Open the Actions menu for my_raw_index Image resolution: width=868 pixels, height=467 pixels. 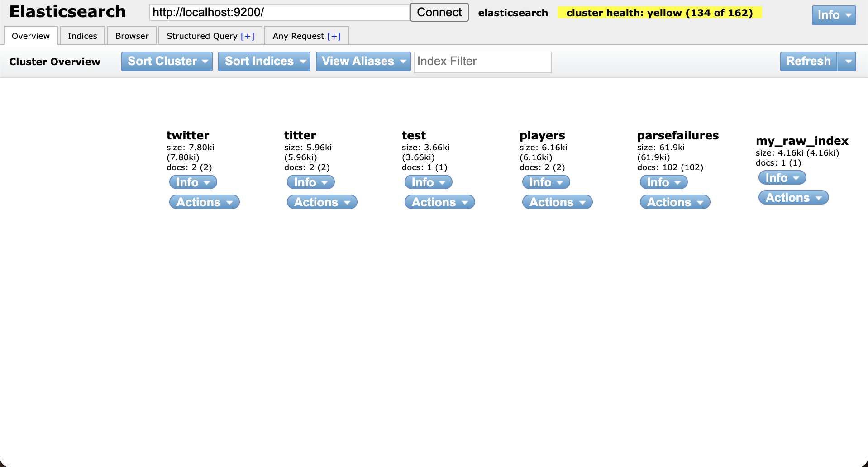click(x=792, y=197)
